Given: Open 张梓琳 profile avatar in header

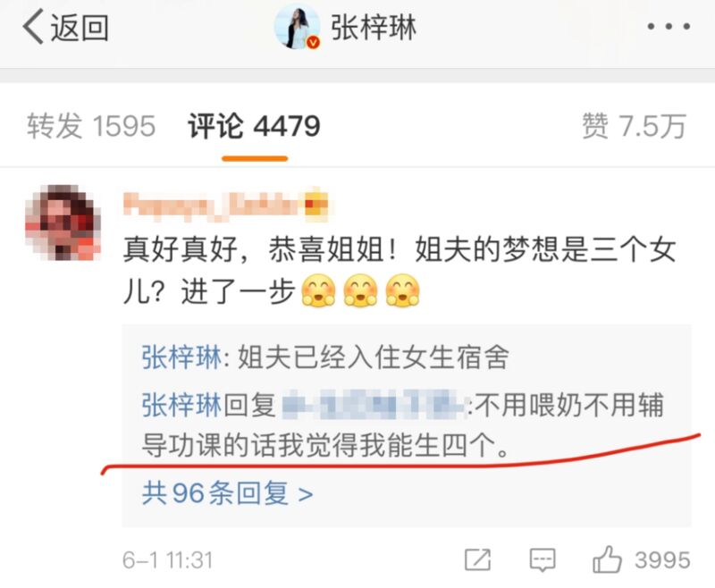Looking at the screenshot, I should [297, 27].
